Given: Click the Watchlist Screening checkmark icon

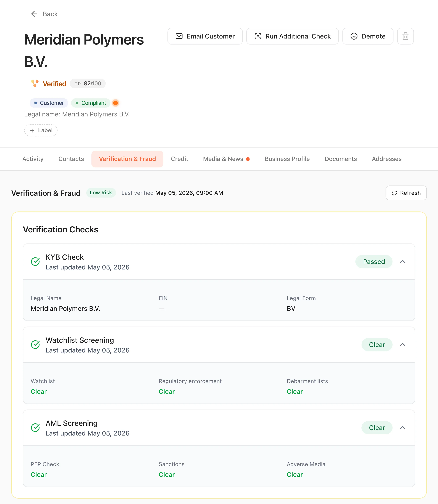Looking at the screenshot, I should click(x=35, y=345).
